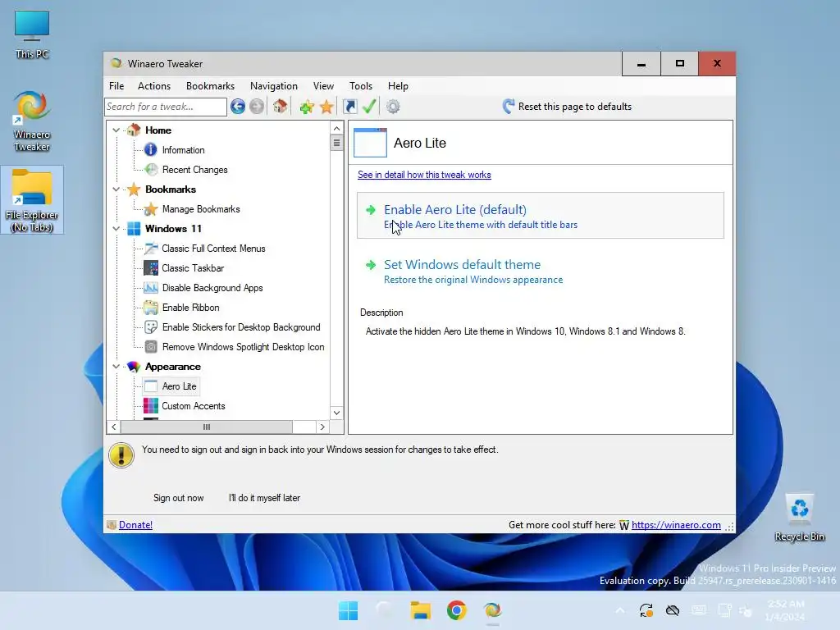840x630 pixels.
Task: Select the Recycle Bin desktop icon
Action: pyautogui.click(x=799, y=518)
